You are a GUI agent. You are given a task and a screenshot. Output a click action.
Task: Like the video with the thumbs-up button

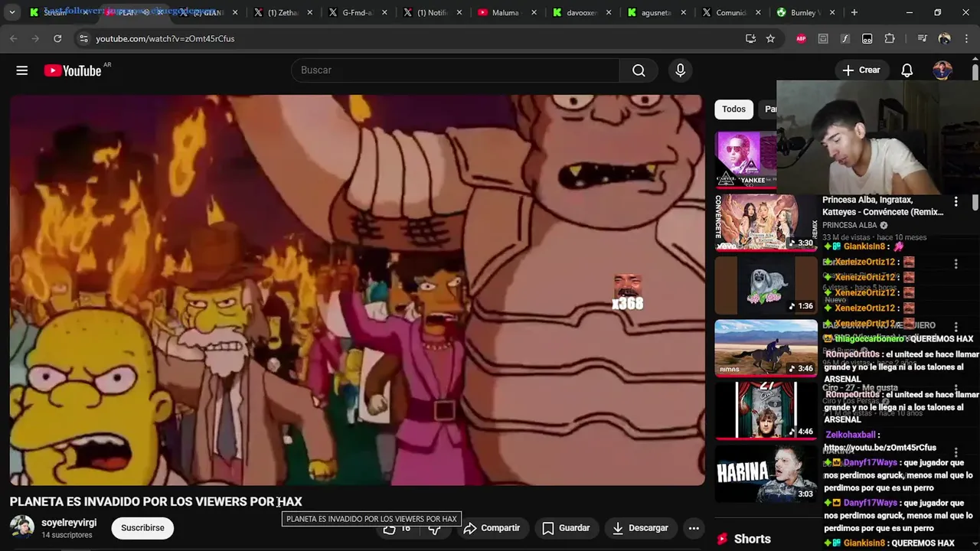click(397, 529)
